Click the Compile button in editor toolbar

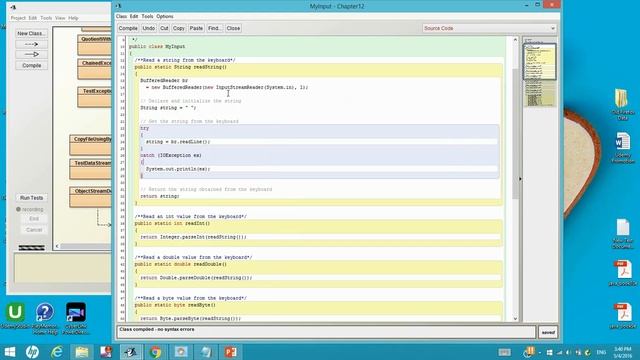(x=128, y=28)
